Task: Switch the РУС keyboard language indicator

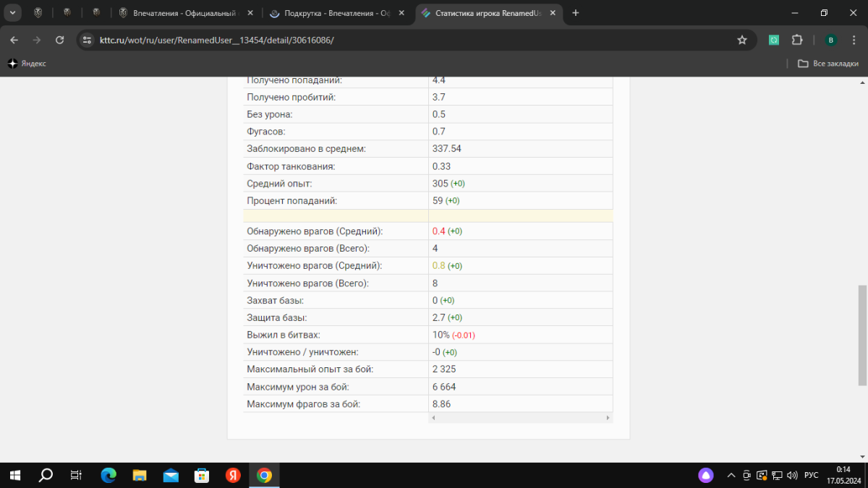Action: 812,475
